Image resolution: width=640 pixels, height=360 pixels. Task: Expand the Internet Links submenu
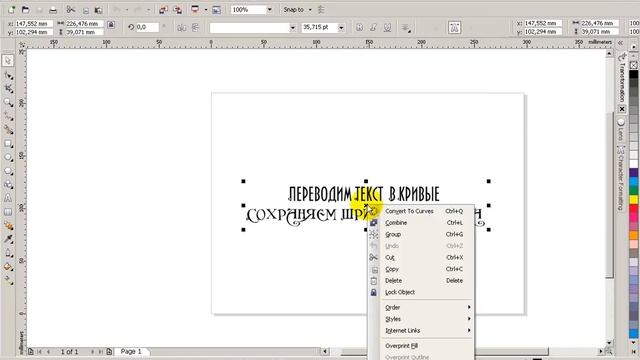click(427, 331)
